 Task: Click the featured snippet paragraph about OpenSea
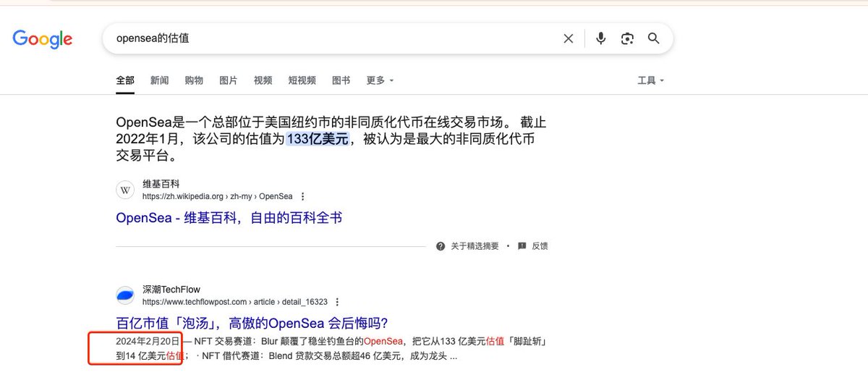coord(330,138)
